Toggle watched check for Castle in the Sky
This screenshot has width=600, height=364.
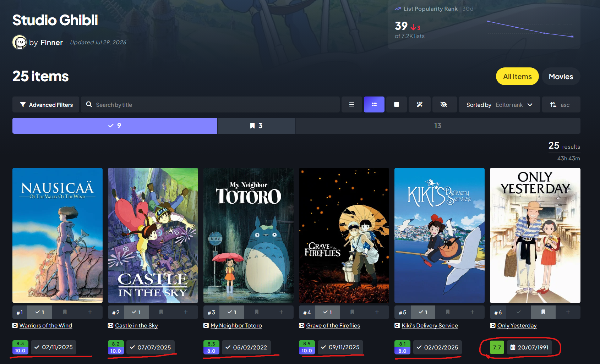(136, 312)
